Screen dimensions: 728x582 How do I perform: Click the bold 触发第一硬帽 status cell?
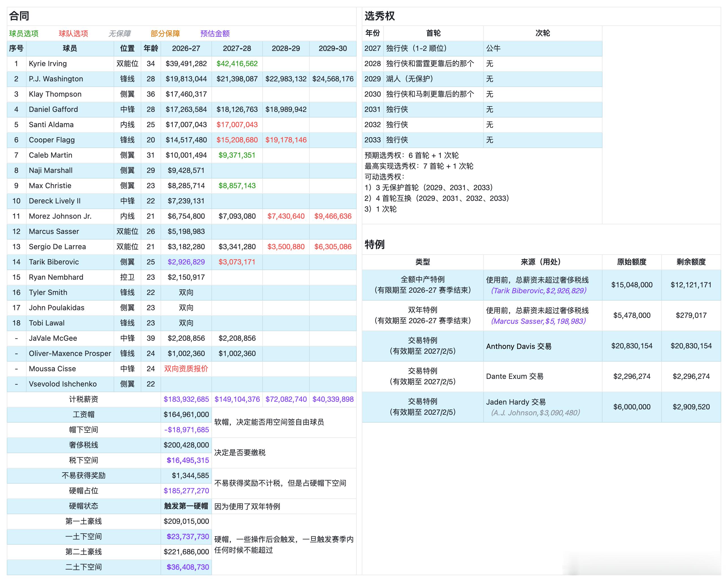tap(186, 506)
